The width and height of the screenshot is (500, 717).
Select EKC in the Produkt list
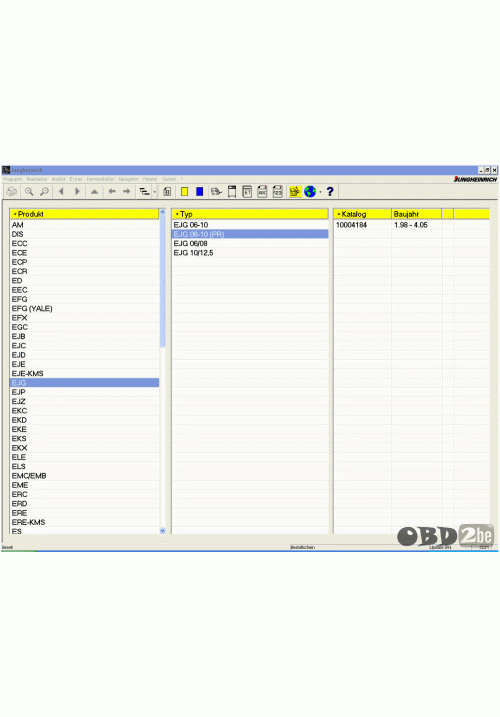84,411
